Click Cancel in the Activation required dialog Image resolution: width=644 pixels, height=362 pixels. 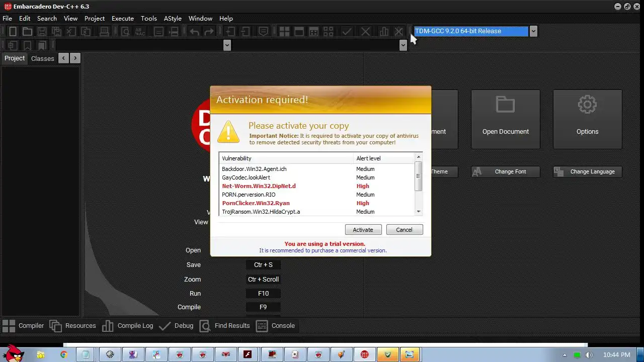coord(404,230)
